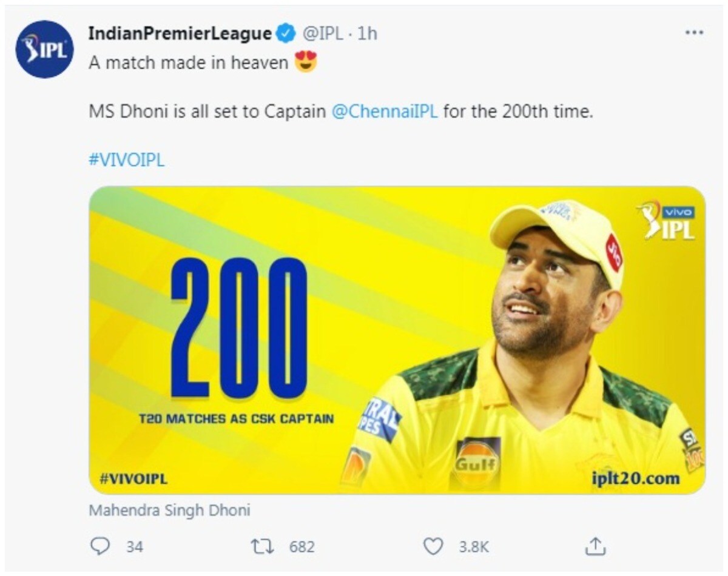Click the iplt20.com text in image
This screenshot has height=576, width=728.
click(x=636, y=479)
